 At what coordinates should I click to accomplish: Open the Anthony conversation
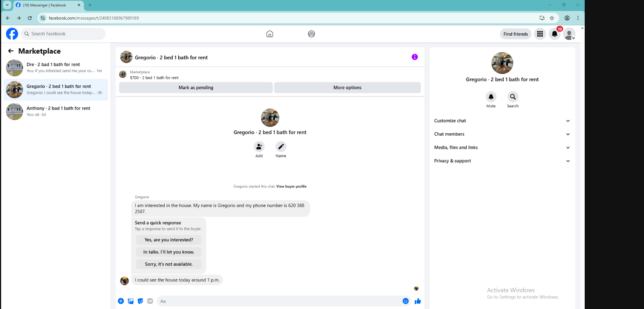[x=56, y=111]
